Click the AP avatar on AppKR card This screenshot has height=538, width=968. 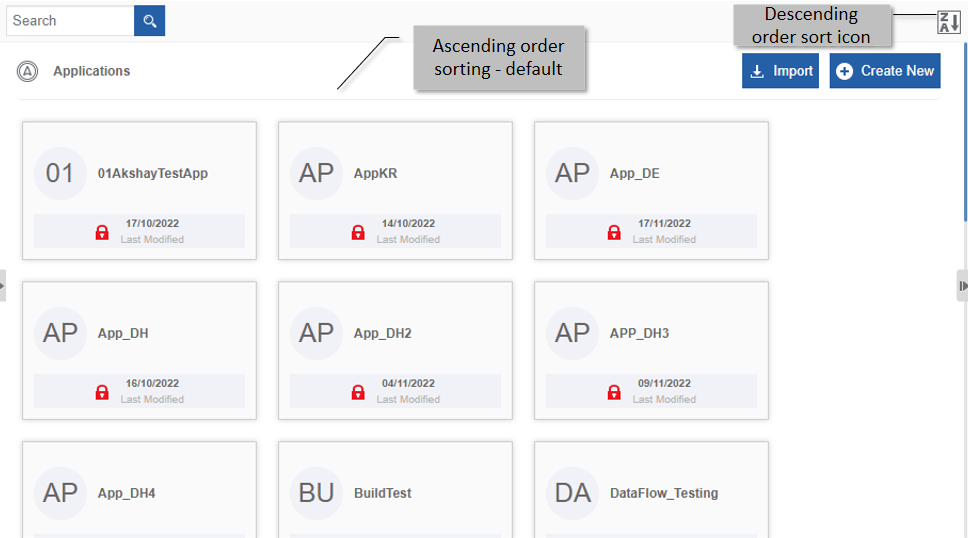(x=316, y=173)
